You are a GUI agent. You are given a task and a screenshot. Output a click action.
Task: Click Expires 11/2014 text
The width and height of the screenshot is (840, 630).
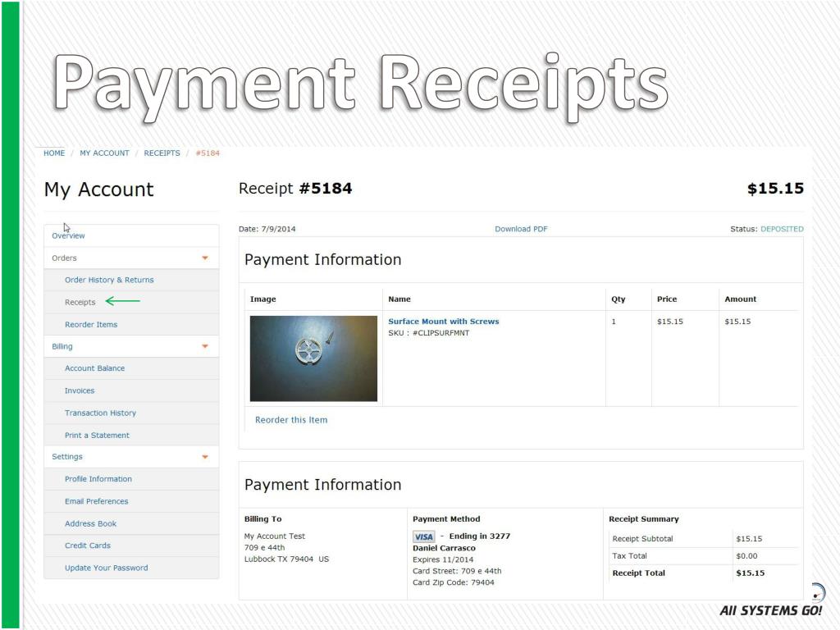442,559
